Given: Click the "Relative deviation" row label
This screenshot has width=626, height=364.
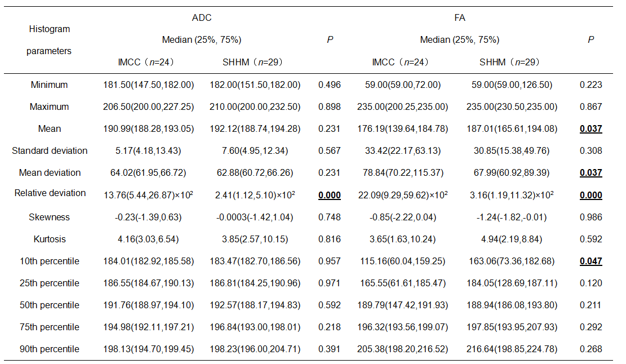Looking at the screenshot, I should tap(50, 193).
